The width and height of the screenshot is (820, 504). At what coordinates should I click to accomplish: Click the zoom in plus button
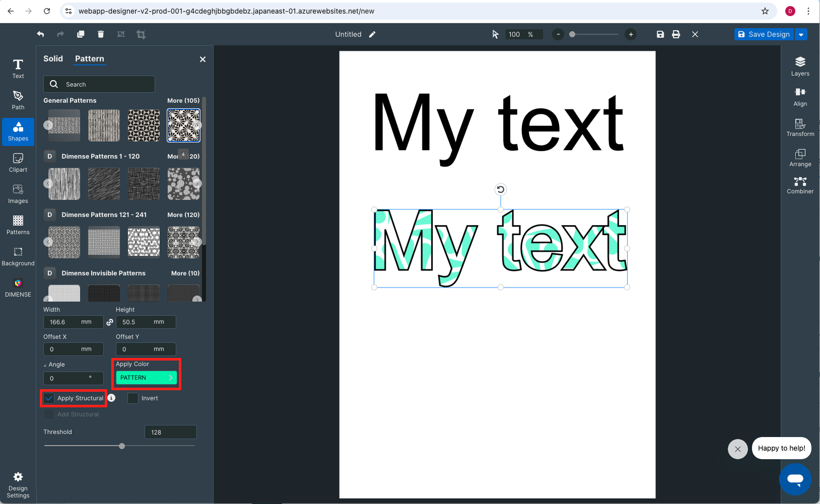(631, 34)
